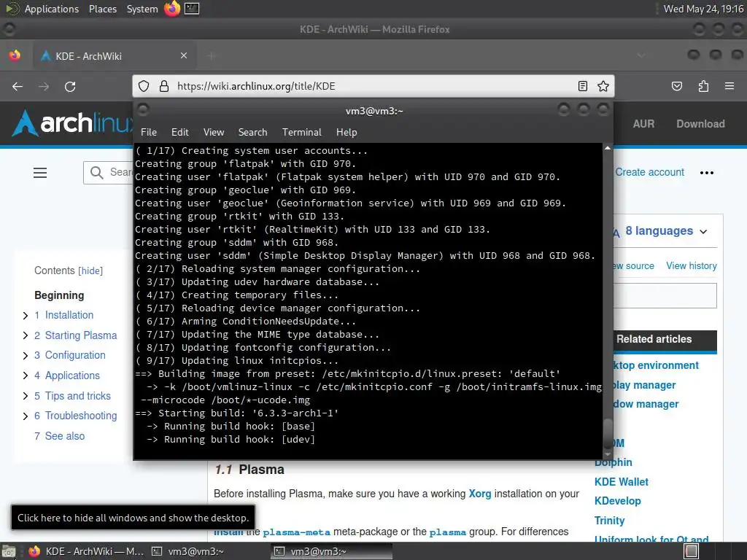Click Firefox URL address bar
Screen dimensions: 747x560
373,86
